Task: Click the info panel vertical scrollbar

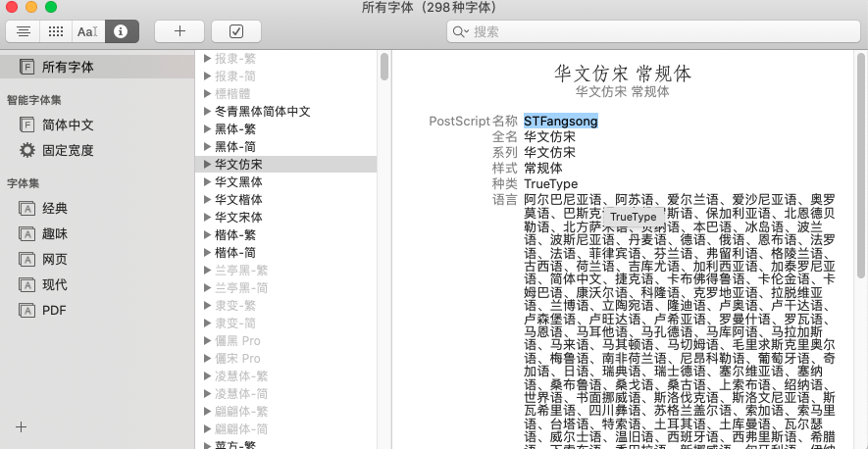Action: point(860,164)
